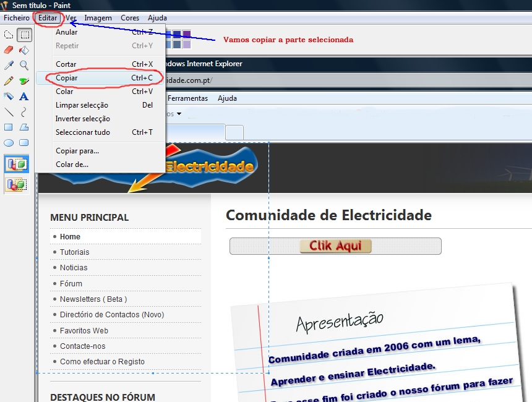
Task: Choose Colar from the menu
Action: coord(101,92)
